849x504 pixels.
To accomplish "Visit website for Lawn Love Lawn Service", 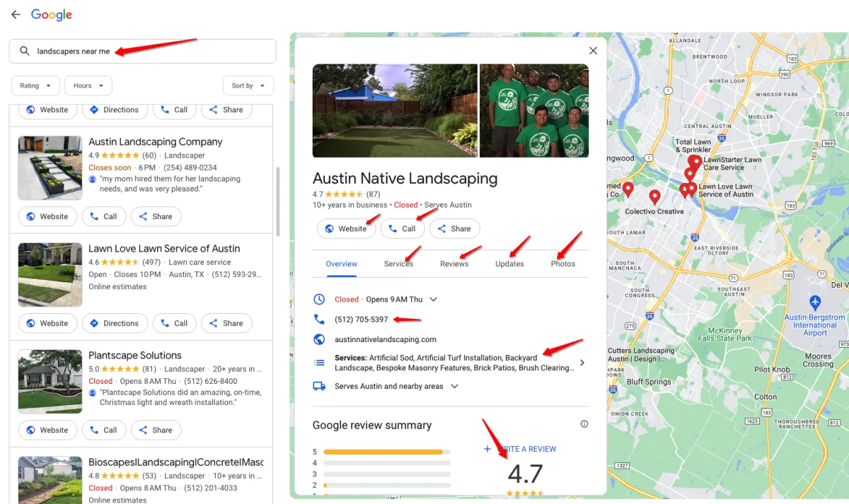I will click(47, 323).
